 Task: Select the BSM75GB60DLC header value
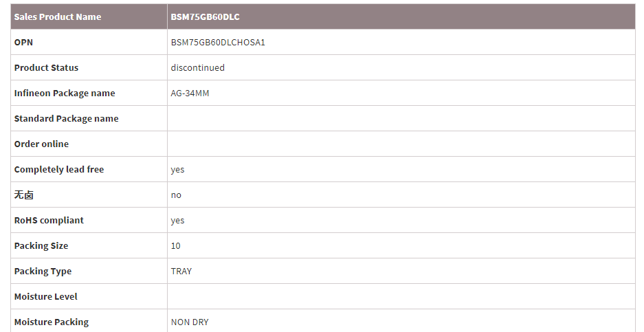click(x=206, y=16)
